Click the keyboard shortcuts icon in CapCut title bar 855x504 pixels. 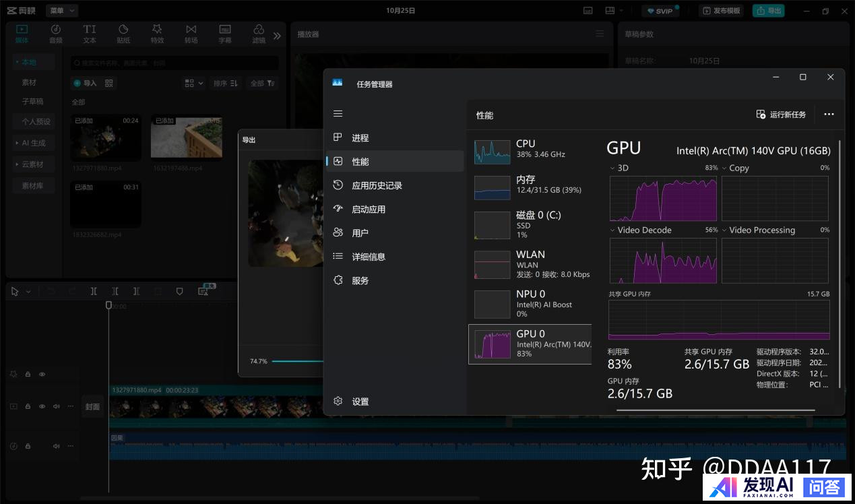588,11
